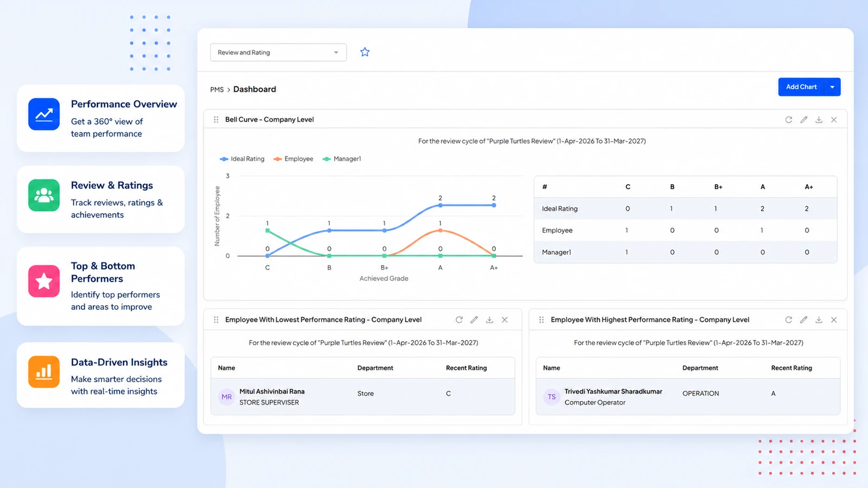Screen dimensions: 868x488
Task: Click the Review & Ratings people icon
Action: point(44,195)
